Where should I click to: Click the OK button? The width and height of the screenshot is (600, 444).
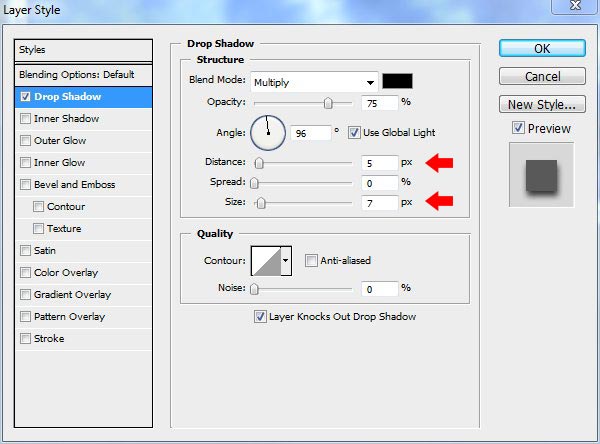tap(542, 49)
